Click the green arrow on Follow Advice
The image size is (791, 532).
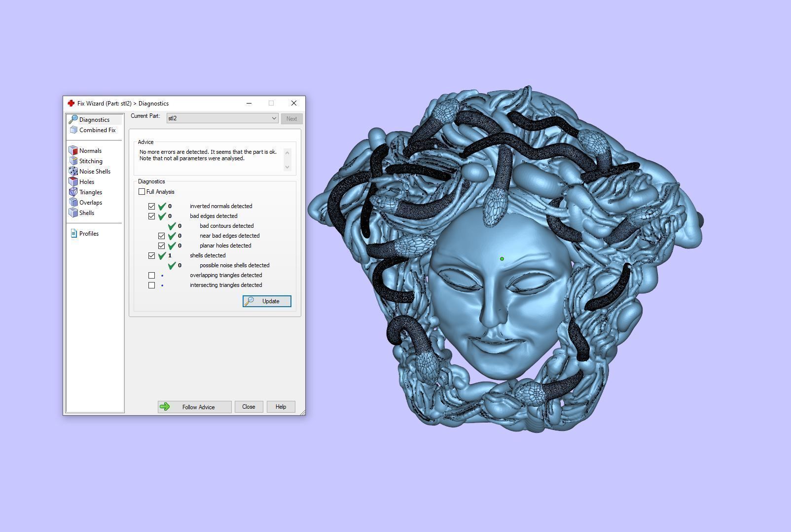click(165, 407)
